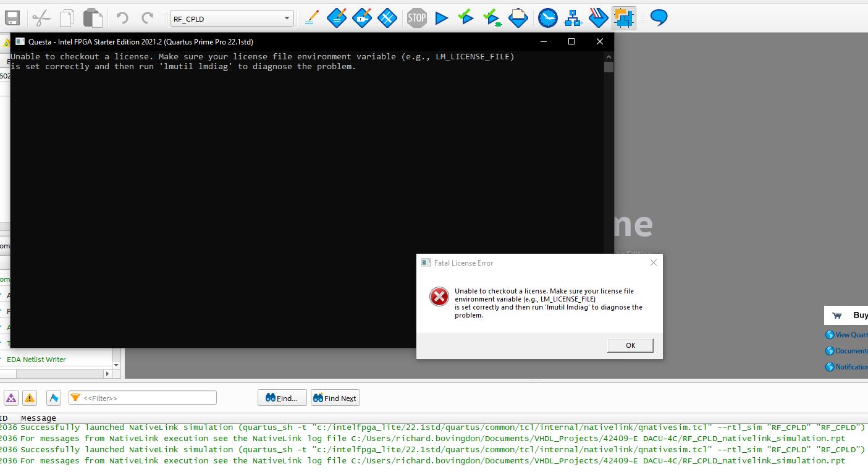Image resolution: width=868 pixels, height=472 pixels.
Task: Click the message Filter input field
Action: coord(143,398)
